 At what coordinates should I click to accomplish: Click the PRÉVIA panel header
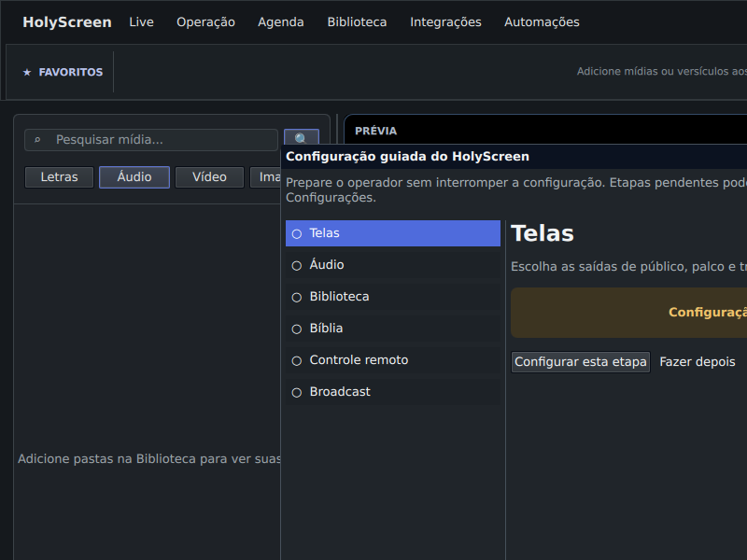click(376, 131)
